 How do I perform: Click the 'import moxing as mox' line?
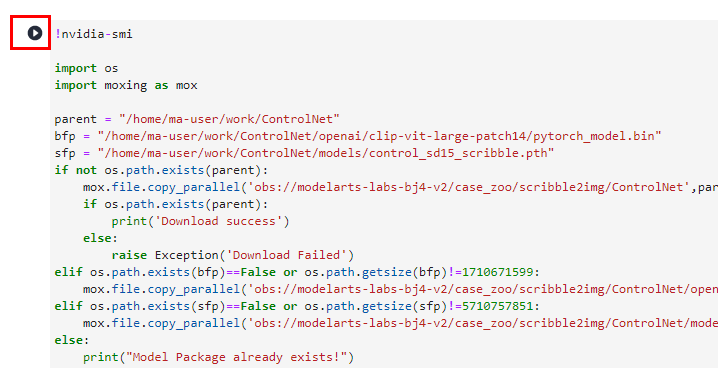click(126, 85)
